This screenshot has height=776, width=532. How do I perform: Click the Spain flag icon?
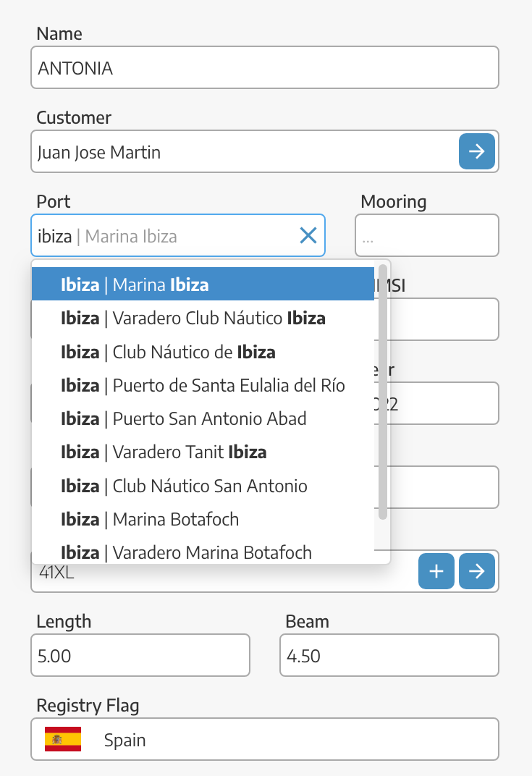[63, 739]
